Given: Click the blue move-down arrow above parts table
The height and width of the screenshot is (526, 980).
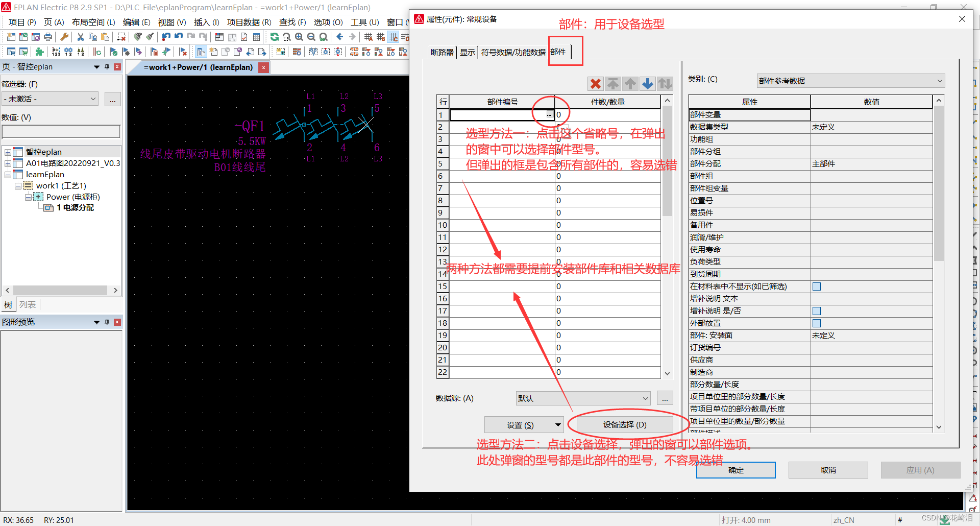Looking at the screenshot, I should tap(647, 84).
